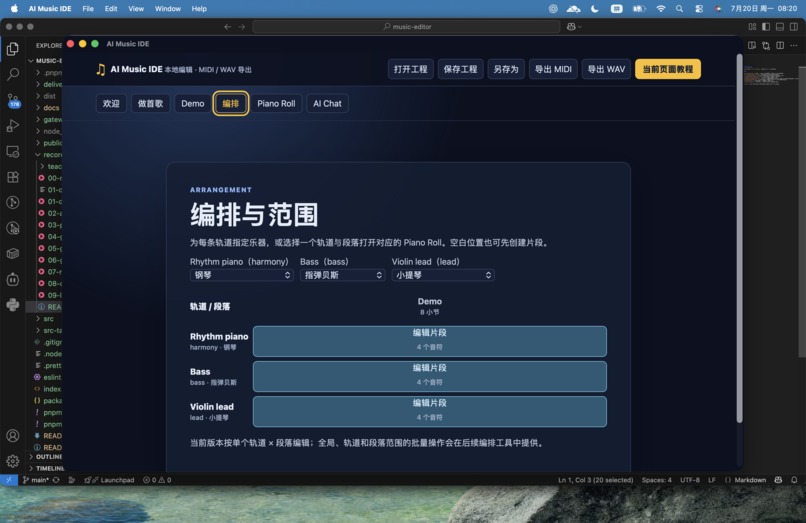
Task: Switch to the AI Chat tab
Action: [327, 103]
